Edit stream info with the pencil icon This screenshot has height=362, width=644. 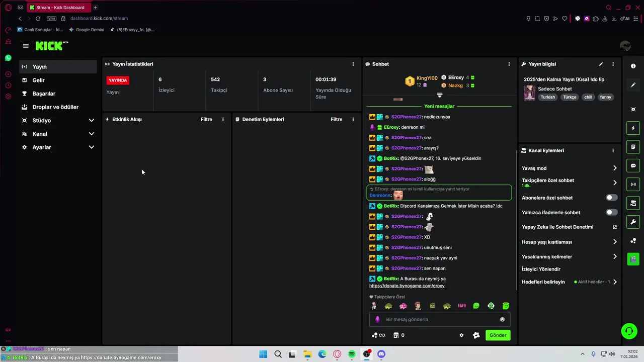click(601, 64)
